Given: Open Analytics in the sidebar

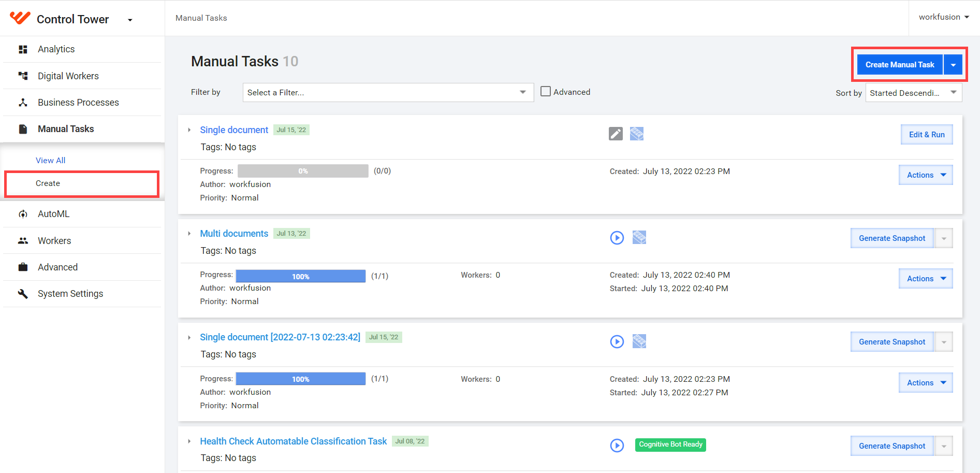Looking at the screenshot, I should (x=82, y=49).
